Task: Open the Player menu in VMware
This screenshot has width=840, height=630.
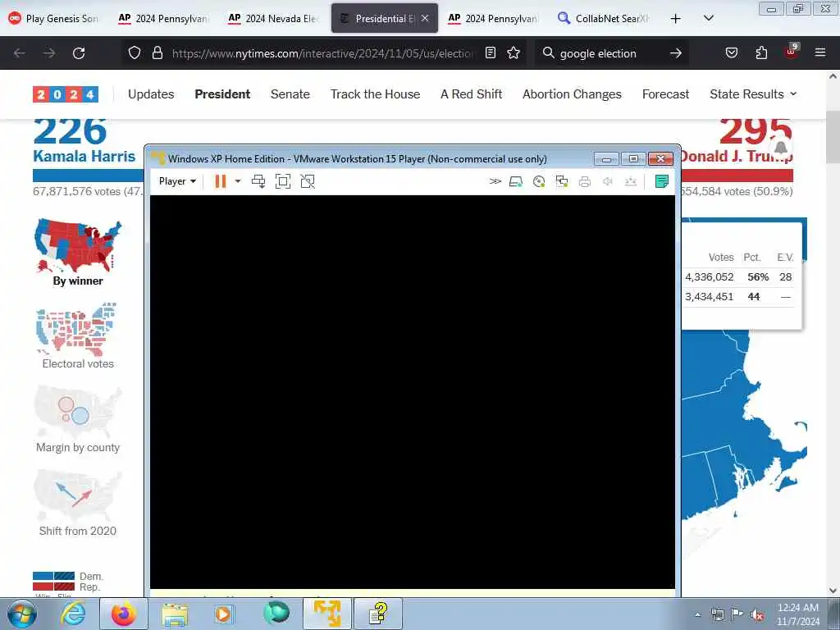Action: [177, 181]
